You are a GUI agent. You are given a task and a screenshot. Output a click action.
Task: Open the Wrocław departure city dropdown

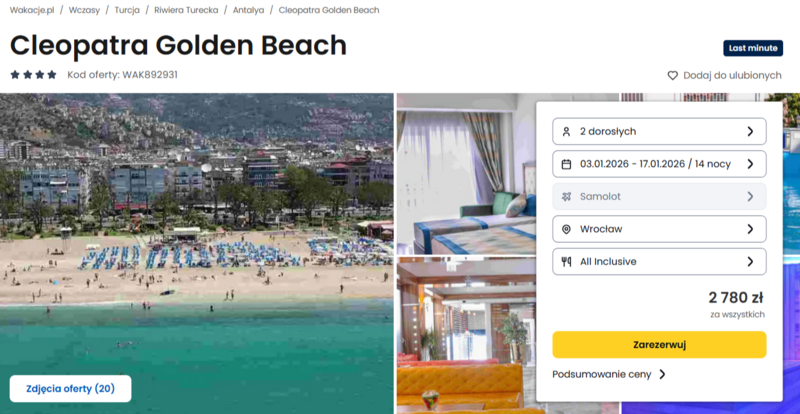click(x=659, y=229)
